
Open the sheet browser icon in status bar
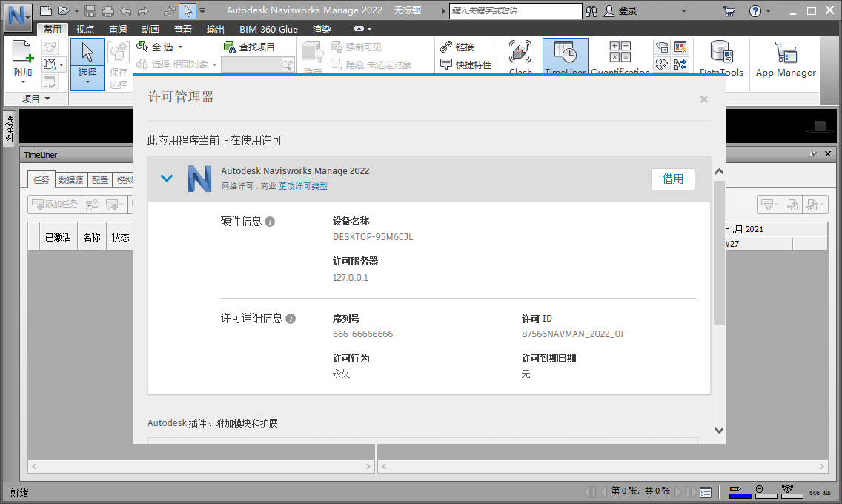(706, 491)
